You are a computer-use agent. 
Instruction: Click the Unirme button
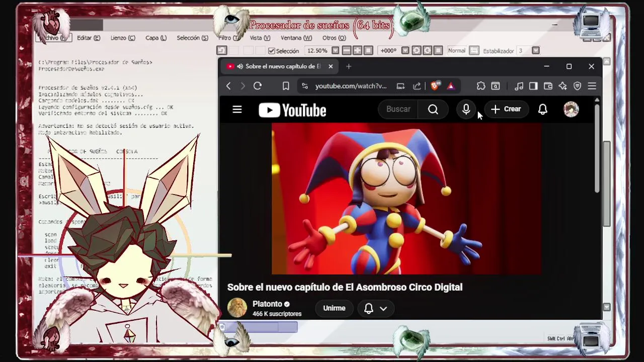point(334,308)
